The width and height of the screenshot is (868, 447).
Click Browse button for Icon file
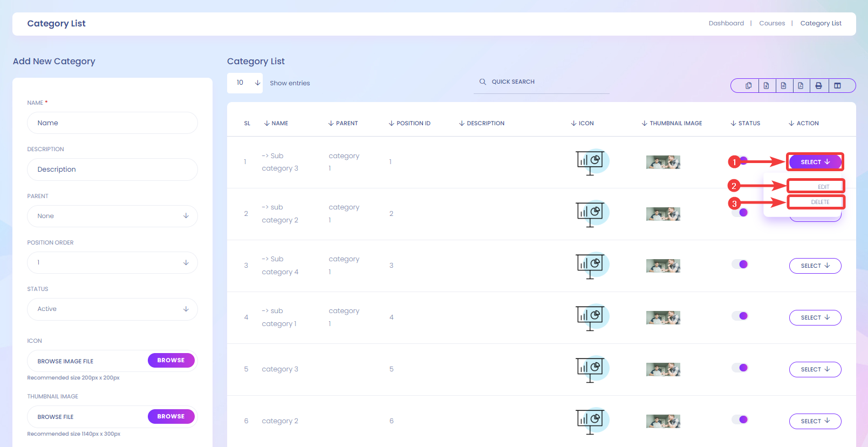[171, 360]
